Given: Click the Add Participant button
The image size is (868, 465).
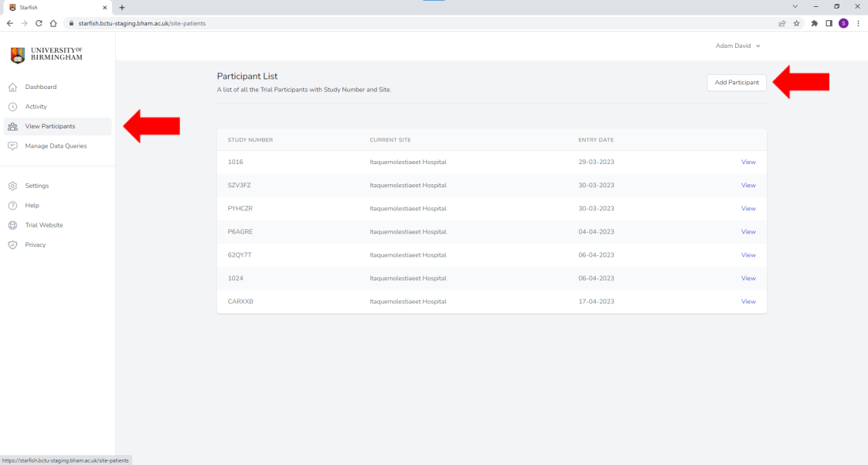Looking at the screenshot, I should (737, 83).
